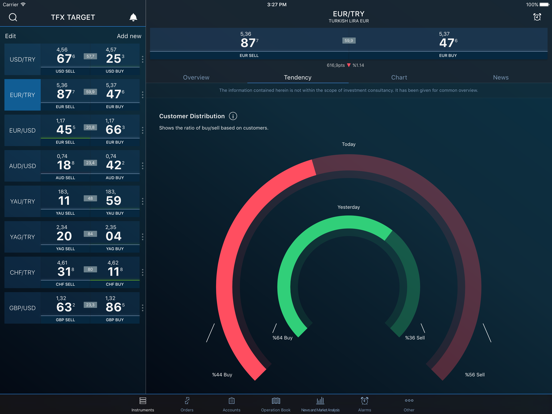
Task: Expand options dots for GBP/USD row
Action: pos(143,308)
